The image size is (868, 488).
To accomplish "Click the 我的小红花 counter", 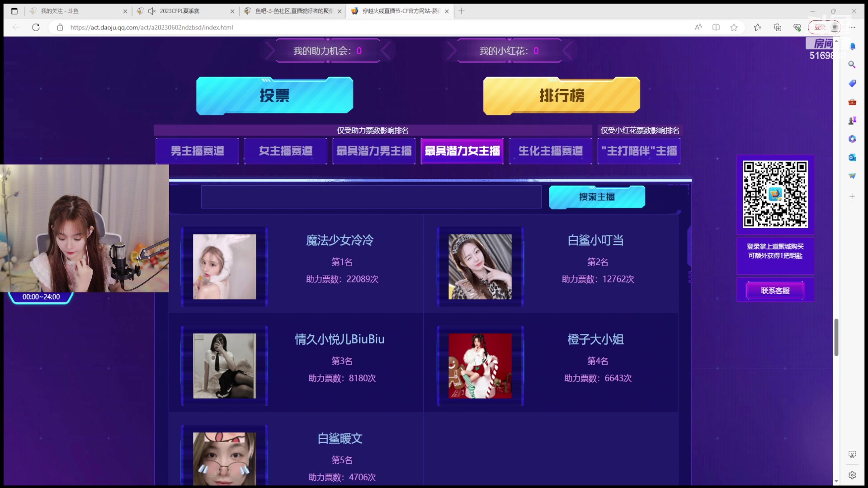I will [509, 51].
